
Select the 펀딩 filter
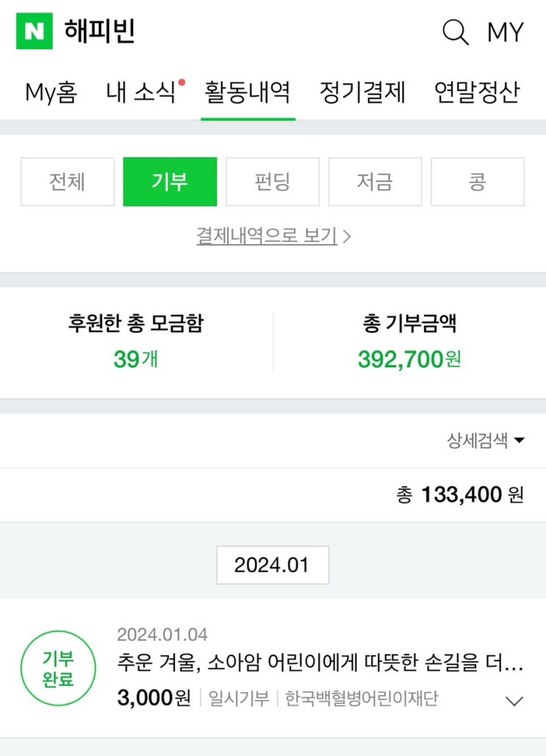[273, 181]
